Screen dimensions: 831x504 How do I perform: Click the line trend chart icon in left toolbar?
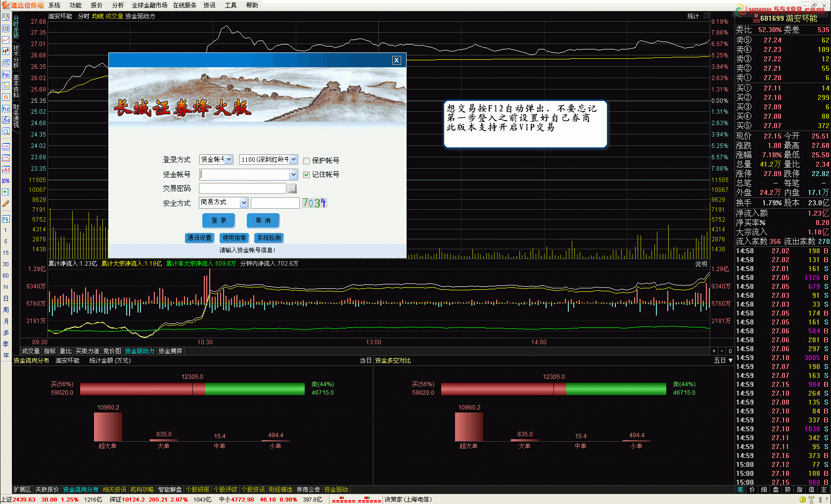5,40
